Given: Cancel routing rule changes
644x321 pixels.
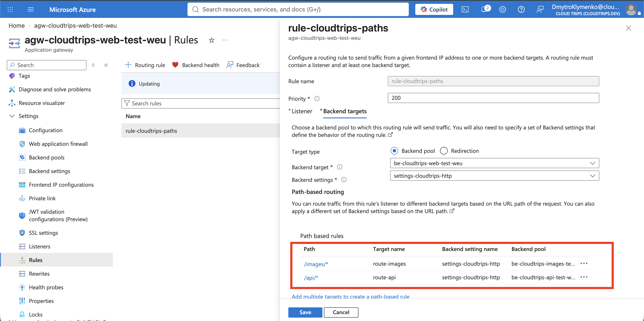Looking at the screenshot, I should click(341, 312).
